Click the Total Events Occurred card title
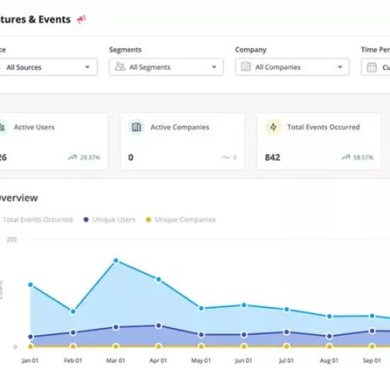 [x=324, y=127]
